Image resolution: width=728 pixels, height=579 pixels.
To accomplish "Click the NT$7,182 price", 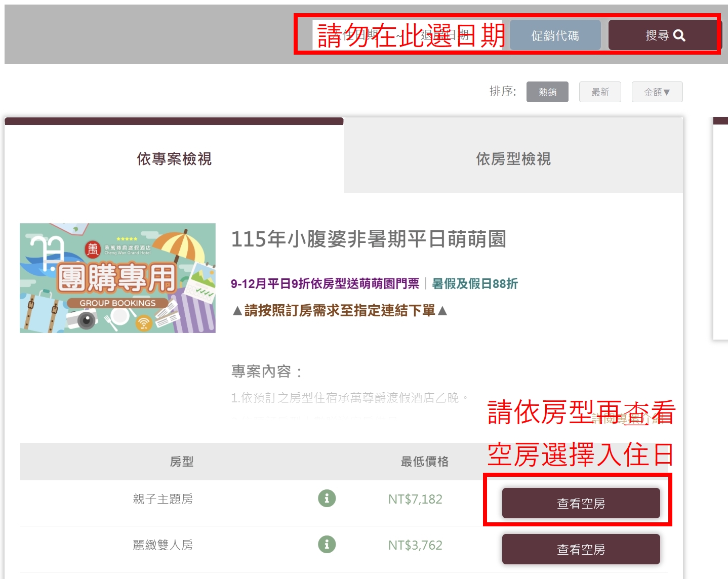I will pos(415,499).
